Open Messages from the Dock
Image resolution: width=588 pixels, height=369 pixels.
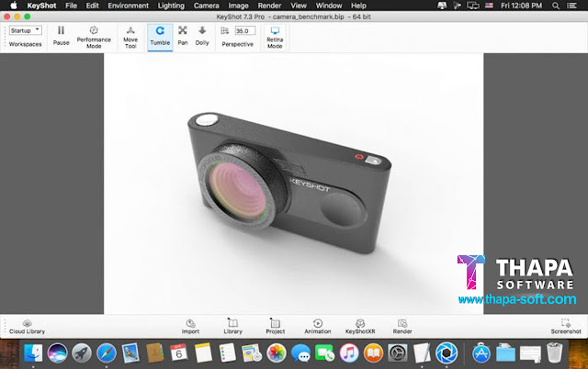300,352
